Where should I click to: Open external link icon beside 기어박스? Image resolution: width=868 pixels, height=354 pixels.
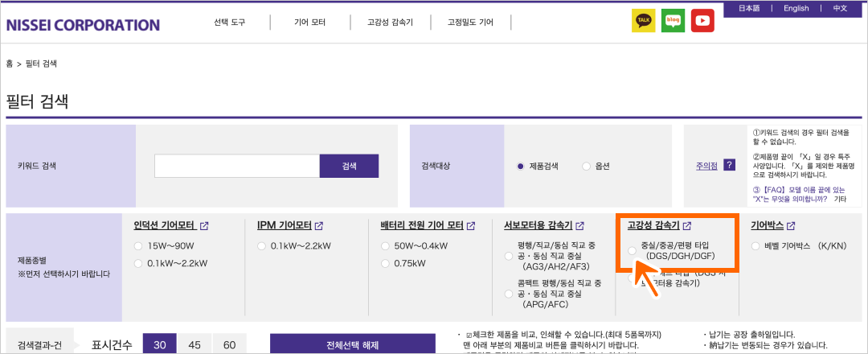point(791,226)
